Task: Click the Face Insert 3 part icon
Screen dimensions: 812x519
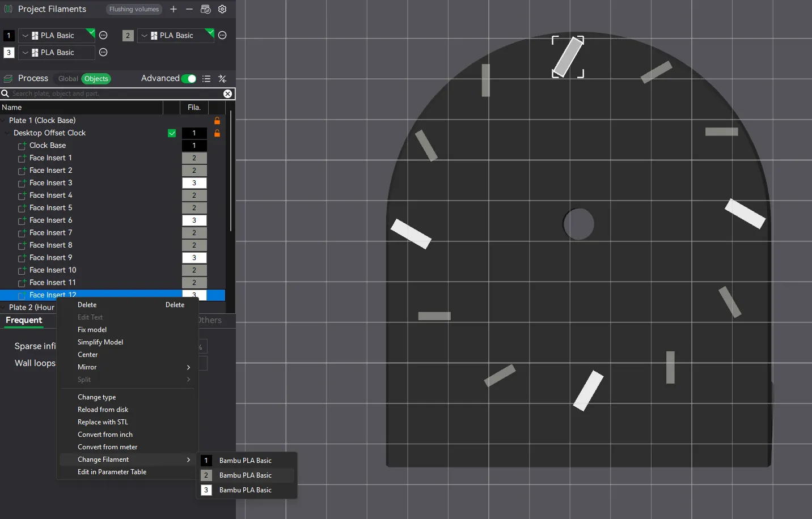Action: click(22, 183)
